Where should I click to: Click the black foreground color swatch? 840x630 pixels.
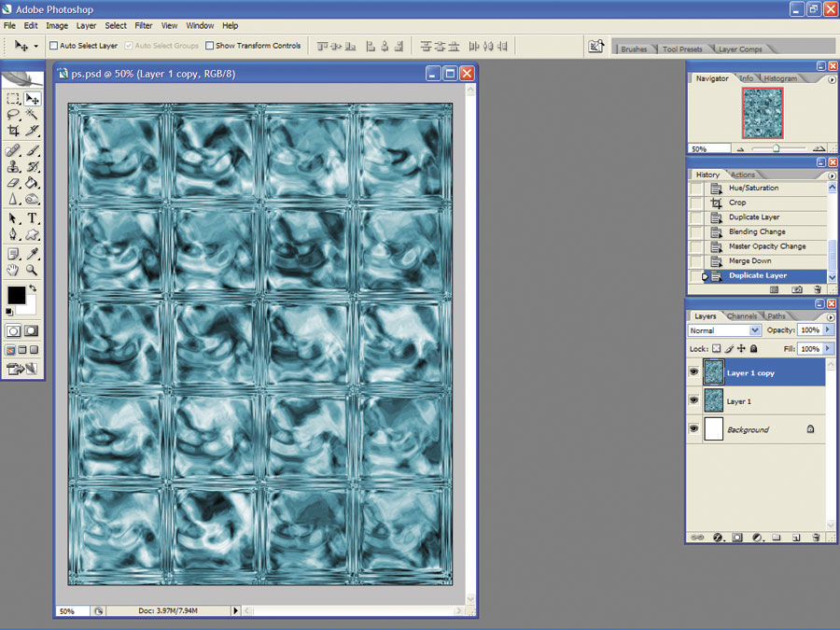click(x=16, y=295)
